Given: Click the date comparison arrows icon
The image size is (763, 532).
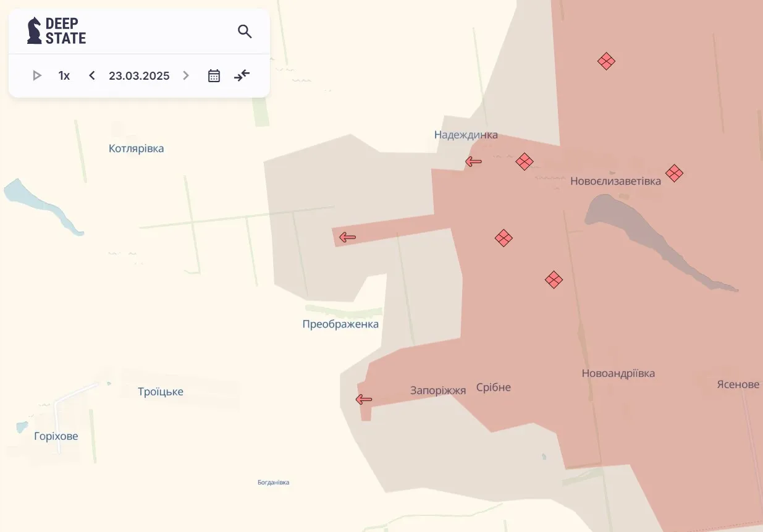Looking at the screenshot, I should pos(242,75).
